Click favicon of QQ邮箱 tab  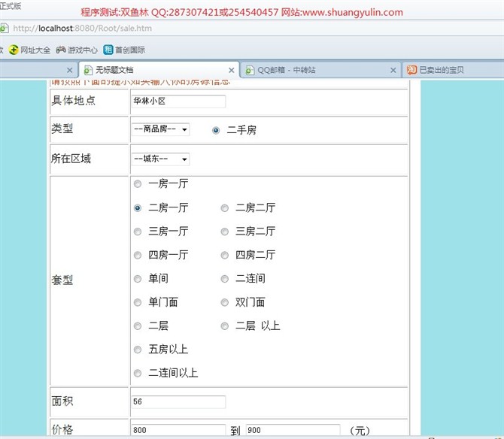[x=250, y=70]
